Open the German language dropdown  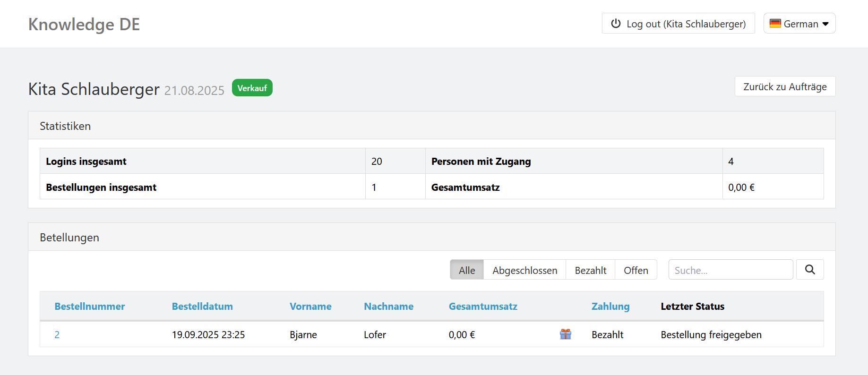click(x=799, y=23)
